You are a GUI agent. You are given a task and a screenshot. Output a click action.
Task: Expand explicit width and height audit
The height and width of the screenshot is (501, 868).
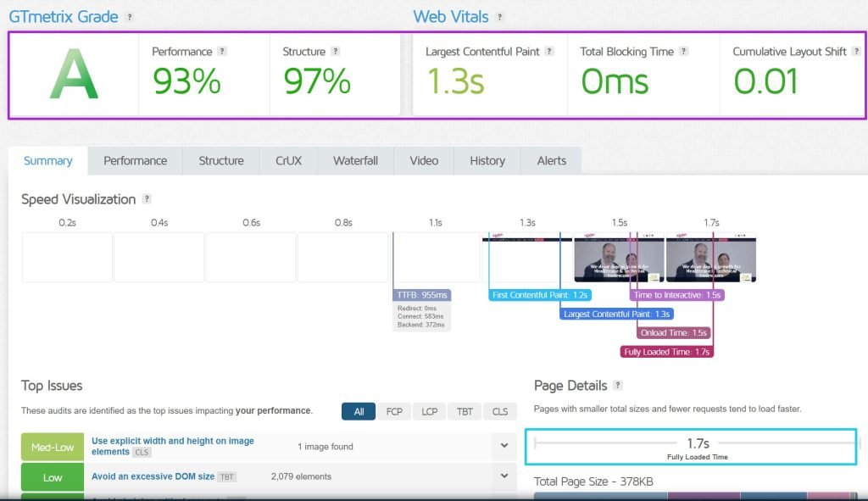tap(504, 446)
